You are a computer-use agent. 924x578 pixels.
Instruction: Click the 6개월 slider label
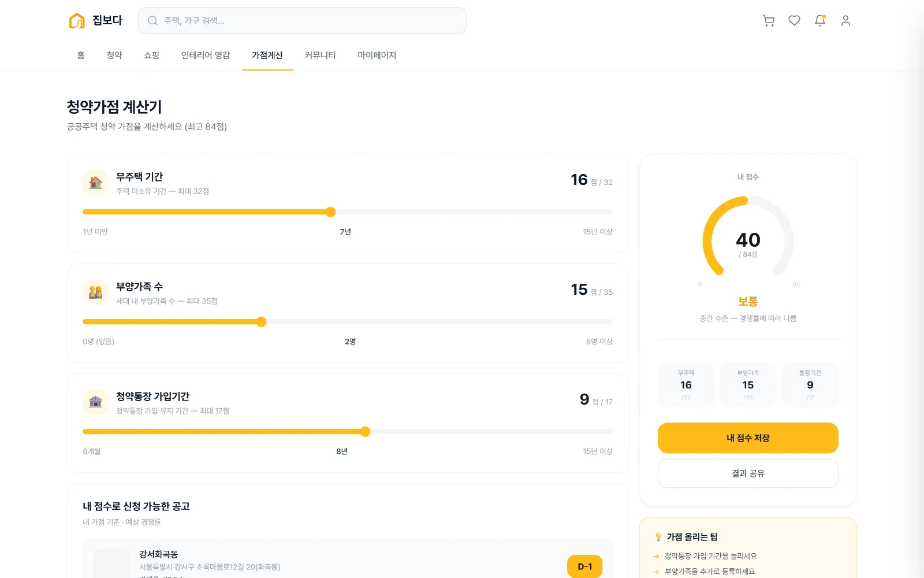point(92,451)
